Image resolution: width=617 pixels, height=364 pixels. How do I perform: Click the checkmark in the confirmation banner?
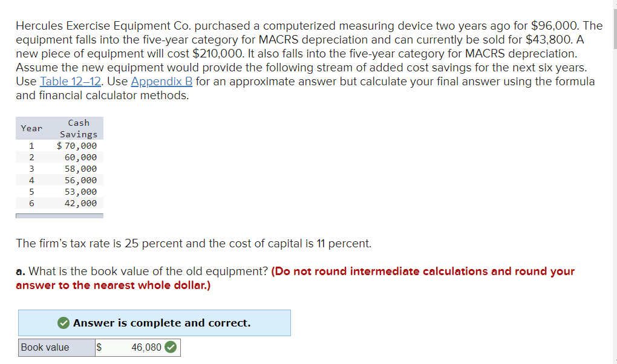[64, 322]
